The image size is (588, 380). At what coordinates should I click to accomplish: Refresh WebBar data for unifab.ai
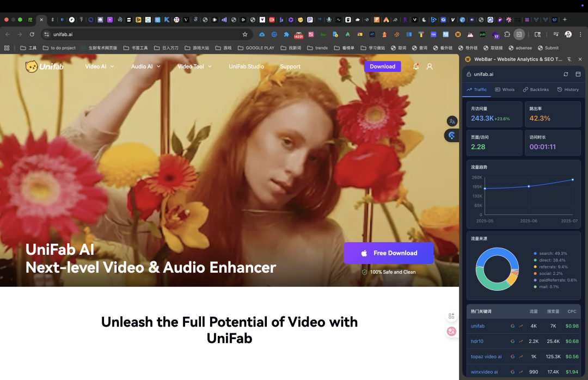click(x=566, y=74)
